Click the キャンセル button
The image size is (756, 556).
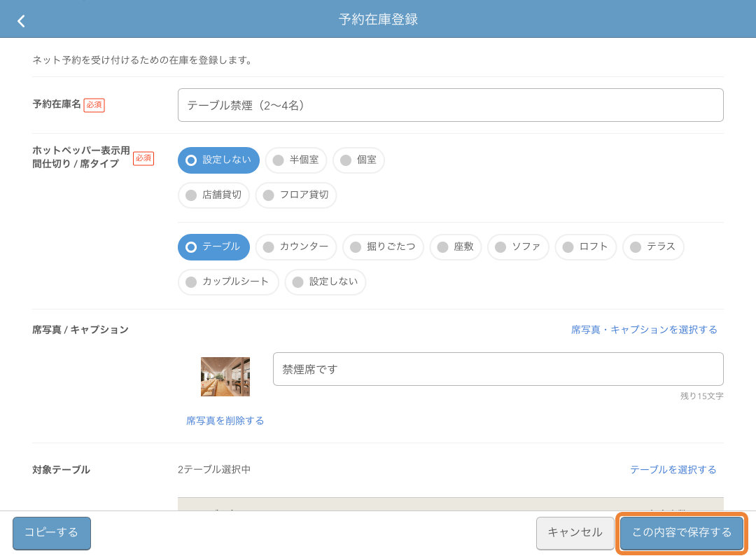[x=575, y=533]
